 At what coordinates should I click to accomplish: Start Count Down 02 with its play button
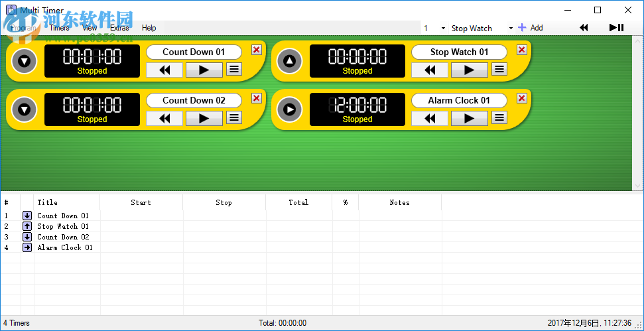pos(204,118)
